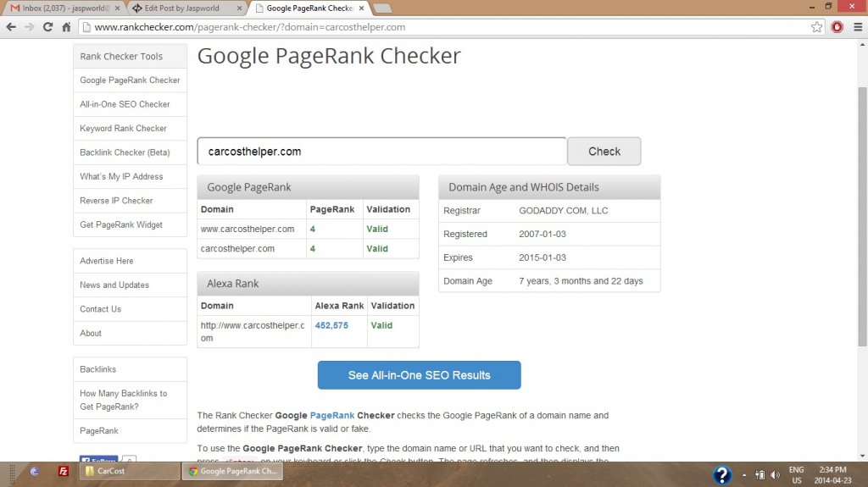This screenshot has width=868, height=487.
Task: Click the address bar URL
Action: (250, 27)
